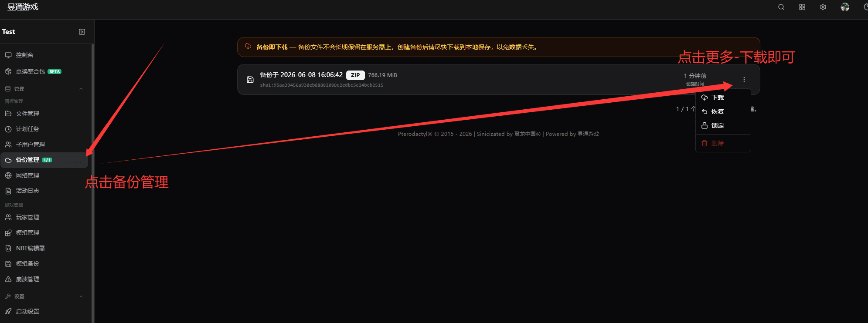Open 崩溃管理 page
Image resolution: width=868 pixels, height=323 pixels.
tap(44, 279)
